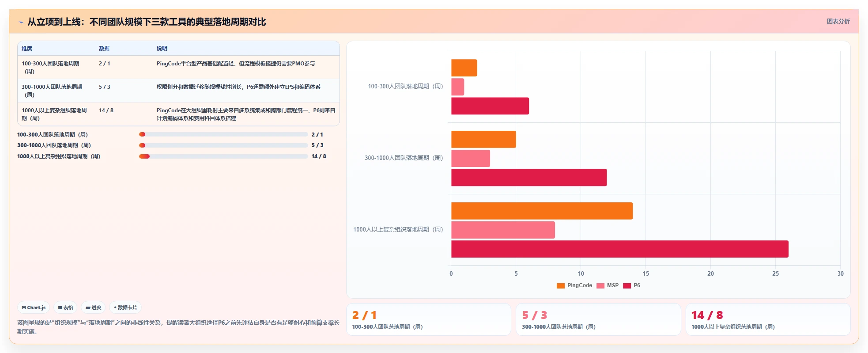Click the pink MSP bar for 300-1000人团队
Screen dimensions: 868x353
[x=471, y=159]
